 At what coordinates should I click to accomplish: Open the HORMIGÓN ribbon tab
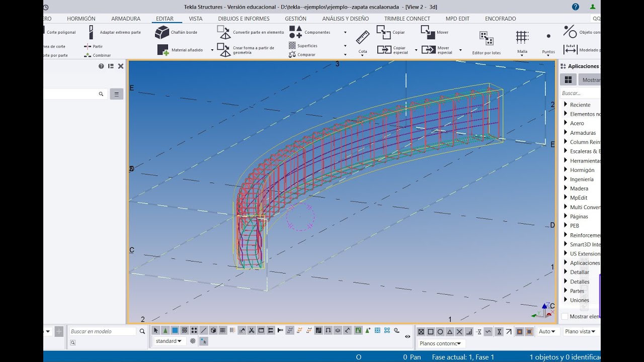click(x=81, y=19)
